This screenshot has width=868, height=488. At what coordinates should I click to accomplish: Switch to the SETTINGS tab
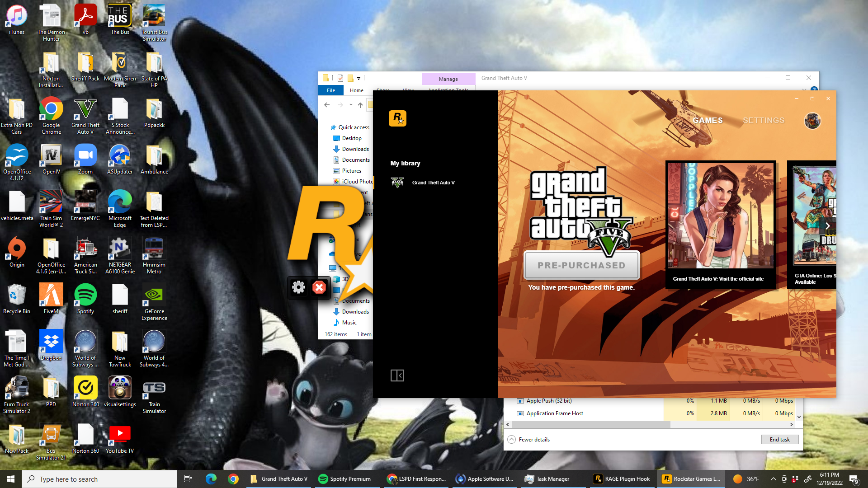(763, 121)
